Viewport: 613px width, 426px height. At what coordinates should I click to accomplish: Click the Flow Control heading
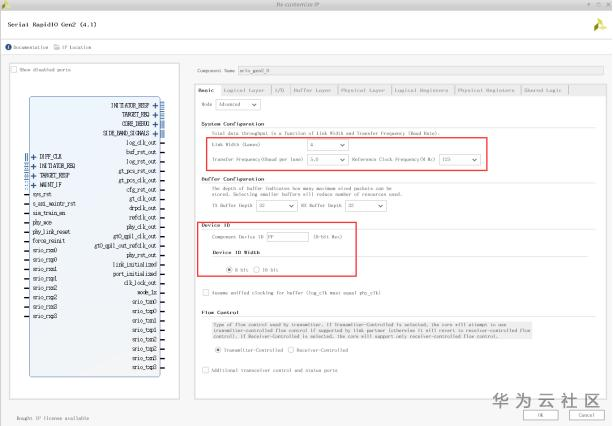220,313
